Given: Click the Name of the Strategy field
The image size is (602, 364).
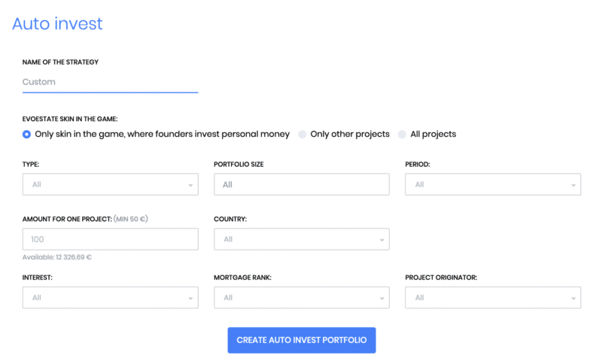Looking at the screenshot, I should [110, 82].
